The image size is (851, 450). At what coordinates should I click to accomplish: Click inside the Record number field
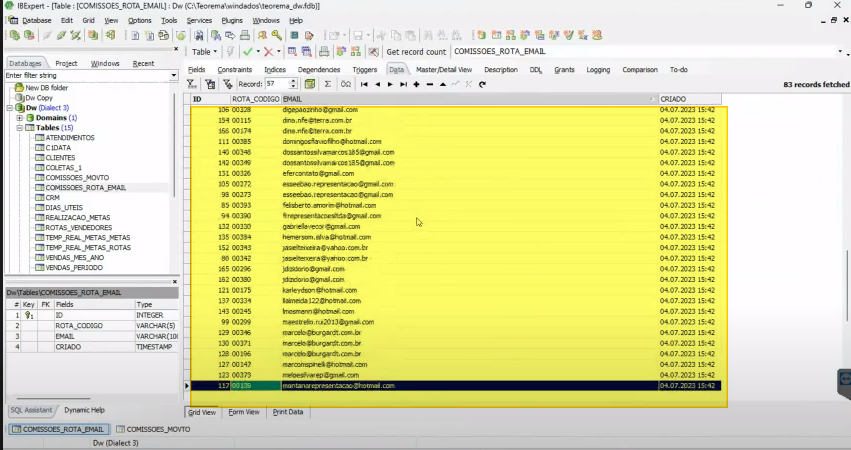click(x=277, y=84)
